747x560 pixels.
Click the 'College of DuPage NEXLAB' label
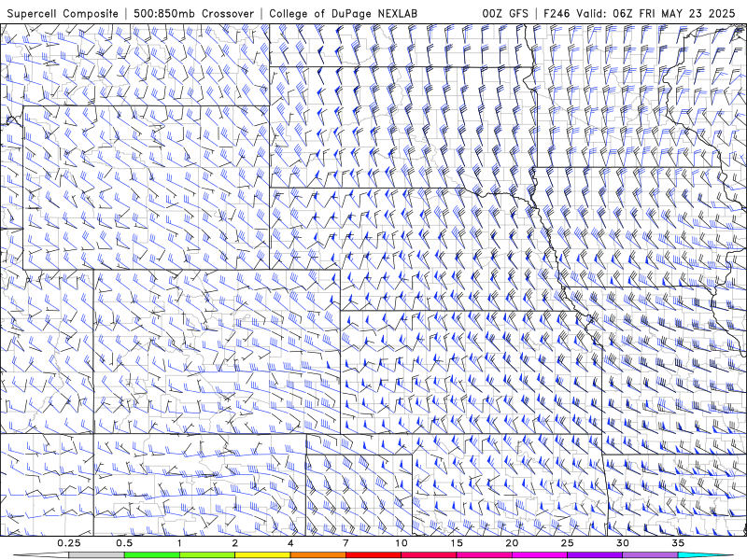click(343, 13)
